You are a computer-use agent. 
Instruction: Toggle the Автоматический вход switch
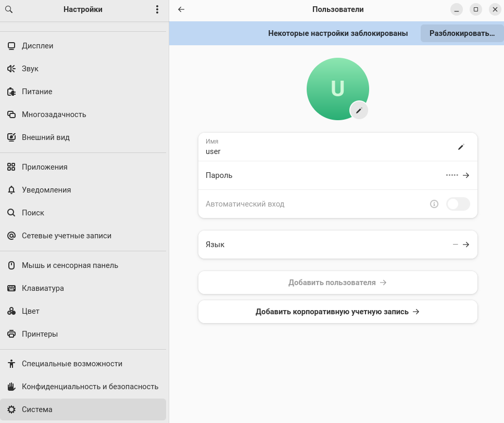point(458,204)
